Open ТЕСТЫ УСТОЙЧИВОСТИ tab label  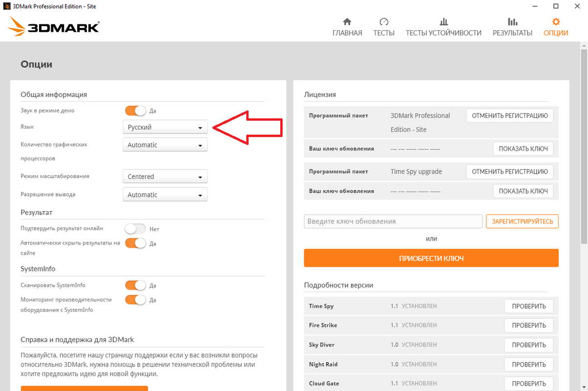coord(443,33)
